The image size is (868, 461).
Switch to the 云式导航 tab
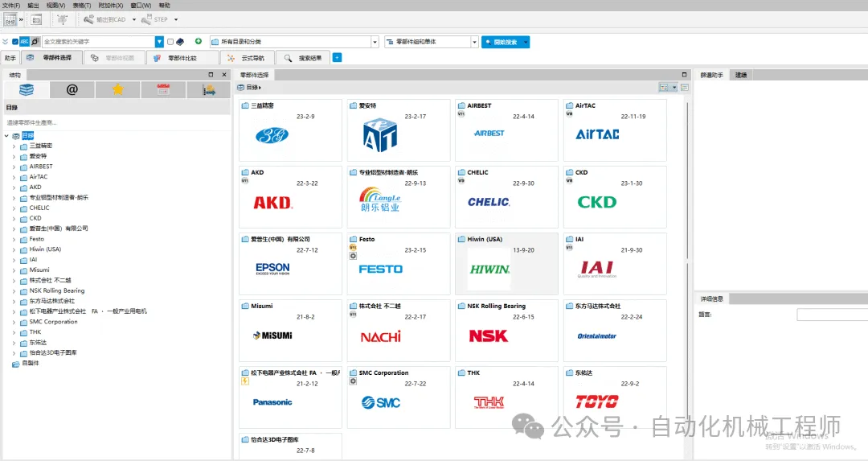coord(247,58)
